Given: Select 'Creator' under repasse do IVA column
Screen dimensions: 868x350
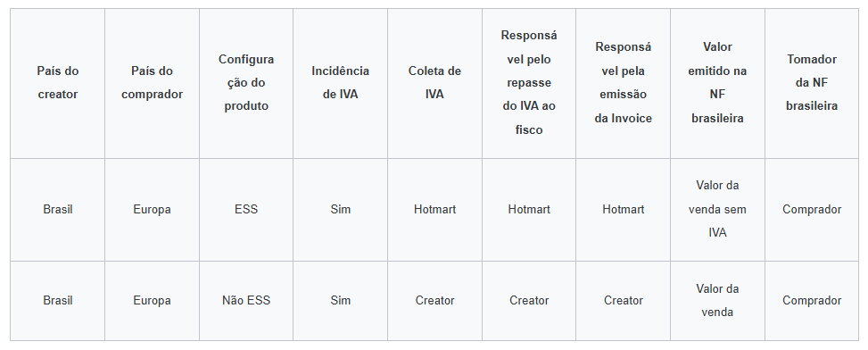Looking at the screenshot, I should pos(529,301).
